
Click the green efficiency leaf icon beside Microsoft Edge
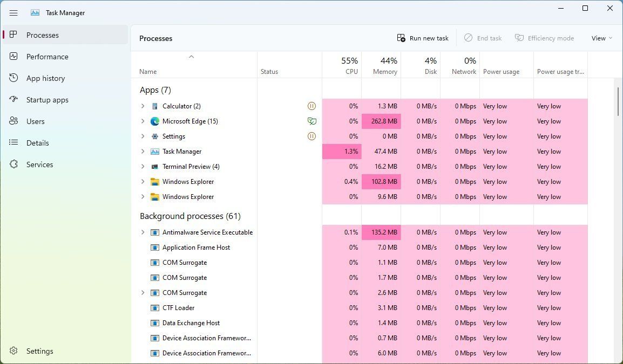[x=311, y=121]
